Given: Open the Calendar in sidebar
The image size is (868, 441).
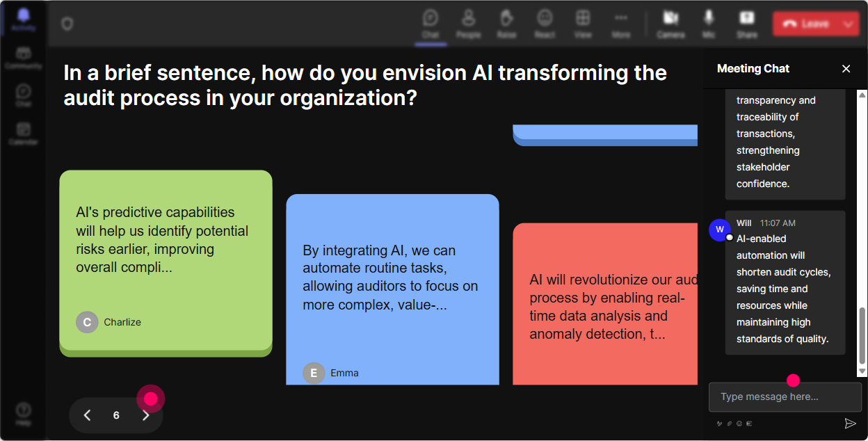Looking at the screenshot, I should pyautogui.click(x=24, y=133).
